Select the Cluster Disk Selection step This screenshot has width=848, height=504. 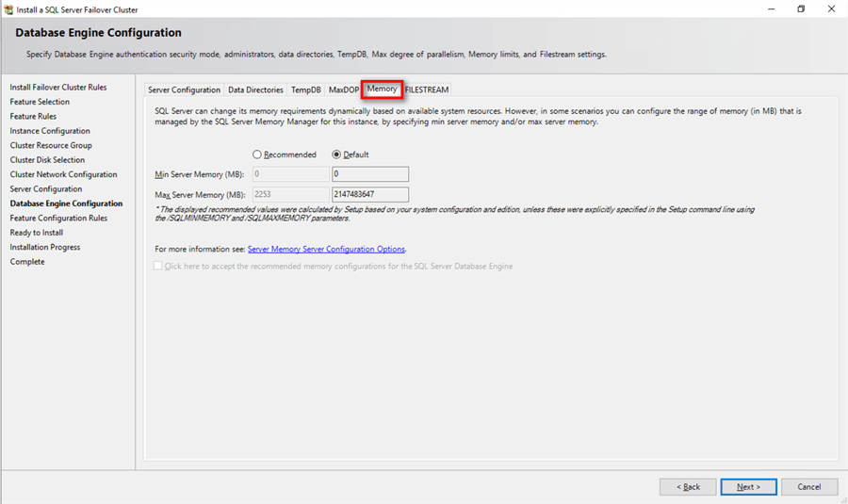[47, 160]
